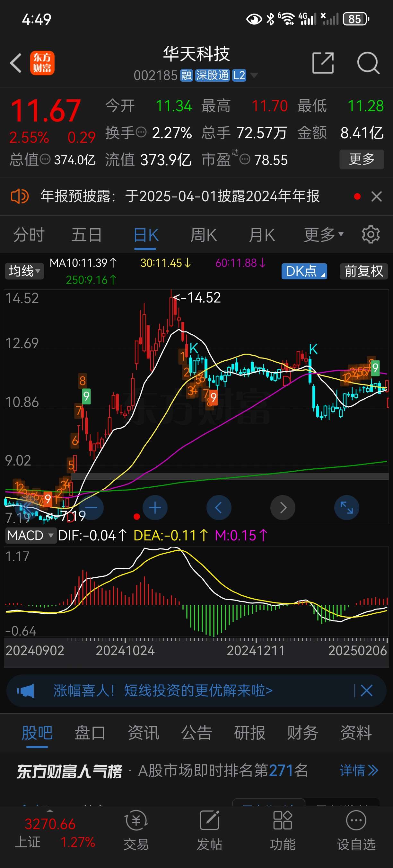
Task: Tap the 深股通 badge
Action: (x=212, y=75)
